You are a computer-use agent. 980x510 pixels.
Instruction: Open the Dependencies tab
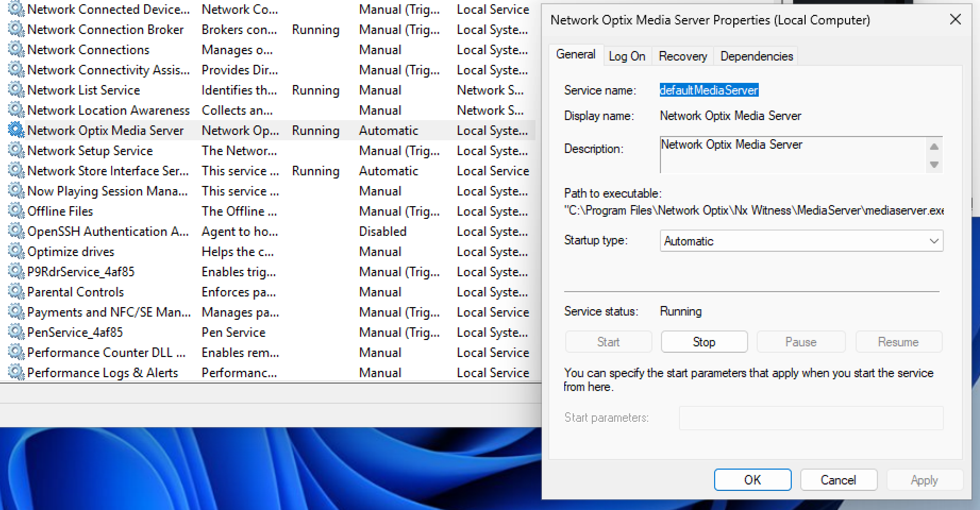point(757,56)
